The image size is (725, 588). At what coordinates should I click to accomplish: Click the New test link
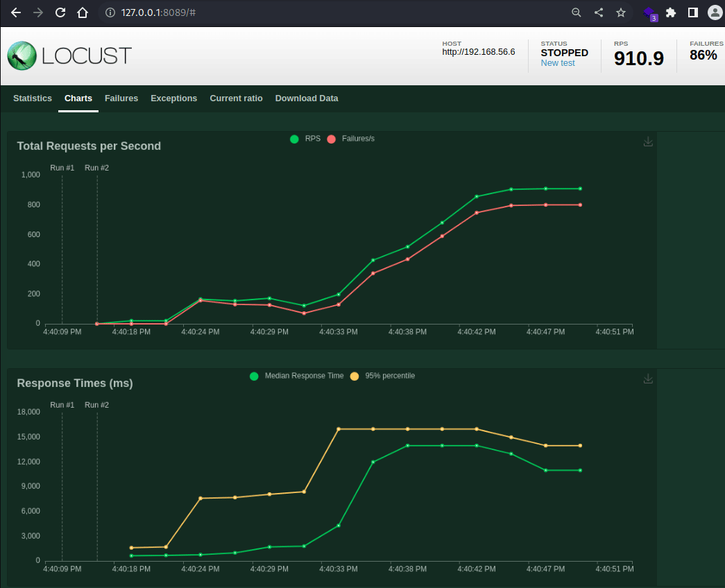tap(558, 63)
